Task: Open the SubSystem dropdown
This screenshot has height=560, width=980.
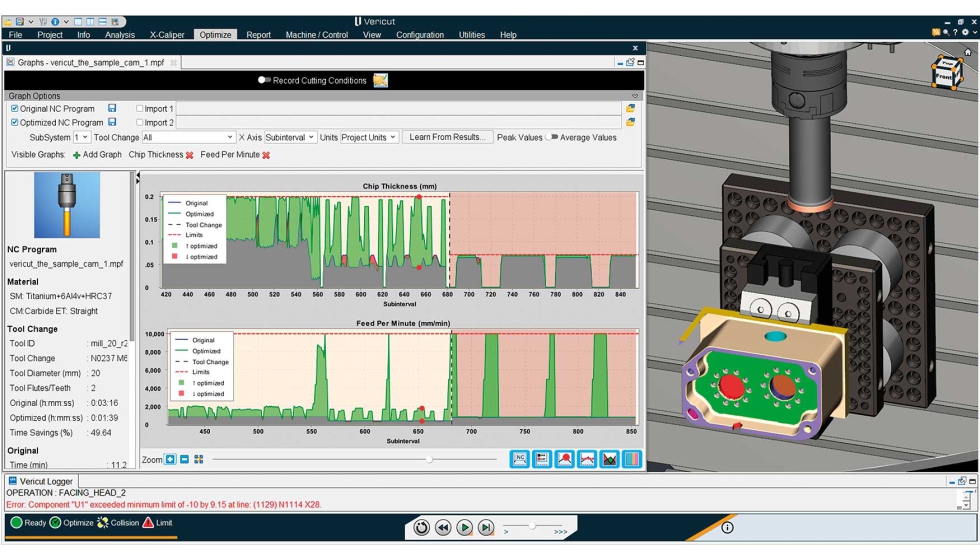Action: (81, 137)
